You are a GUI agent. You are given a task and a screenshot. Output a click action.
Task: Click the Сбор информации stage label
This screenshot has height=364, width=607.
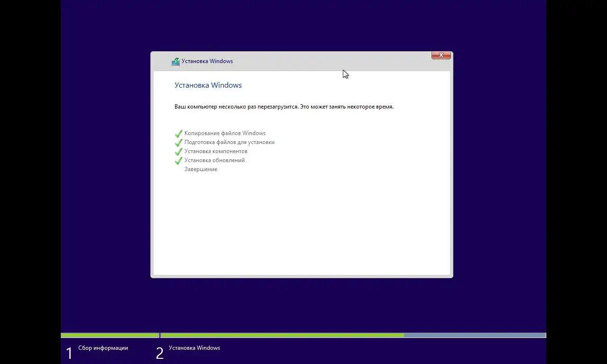103,348
